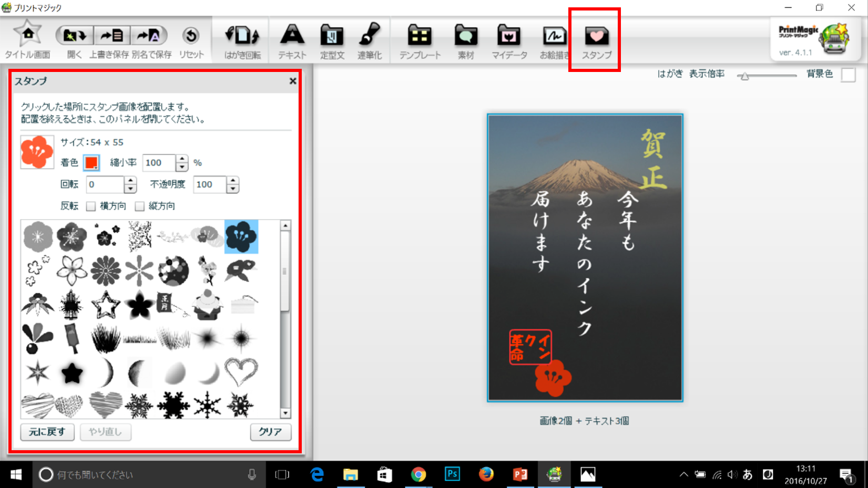The height and width of the screenshot is (488, 868).
Task: Select the outlined star stamp
Action: 105,305
